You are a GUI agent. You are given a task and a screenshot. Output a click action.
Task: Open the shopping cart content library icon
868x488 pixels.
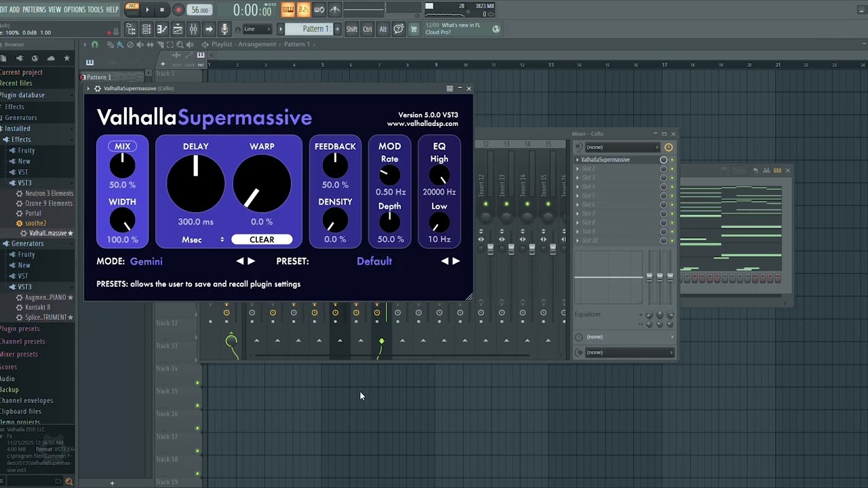click(414, 29)
